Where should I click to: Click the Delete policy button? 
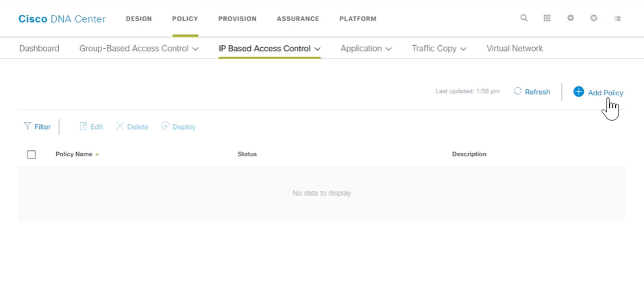[132, 127]
